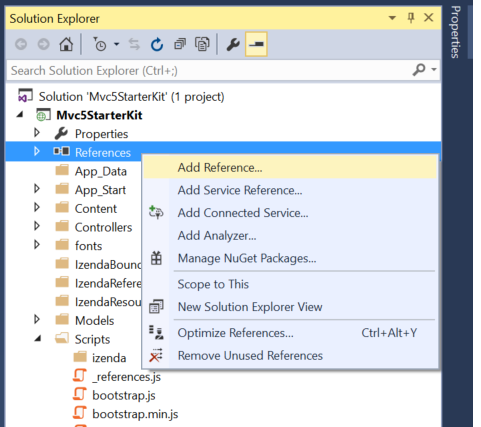Viewport: 481px width, 427px height.
Task: Expand the Content folder
Action: pyautogui.click(x=37, y=208)
